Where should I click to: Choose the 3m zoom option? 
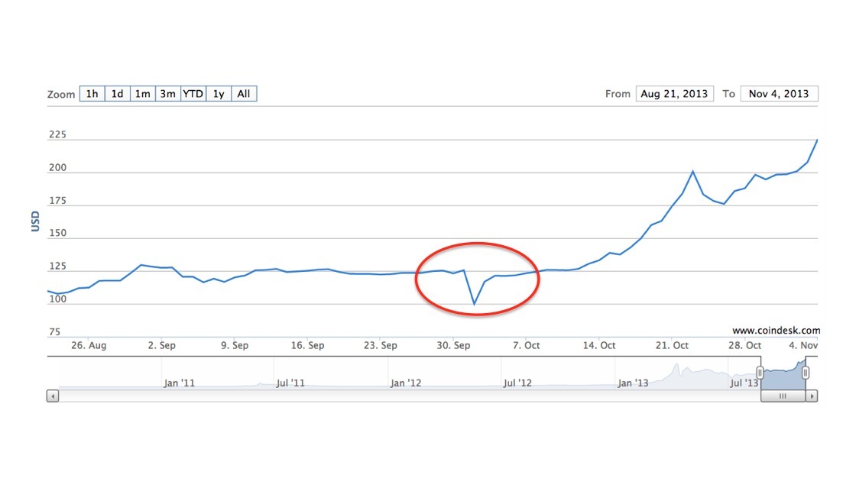(167, 94)
